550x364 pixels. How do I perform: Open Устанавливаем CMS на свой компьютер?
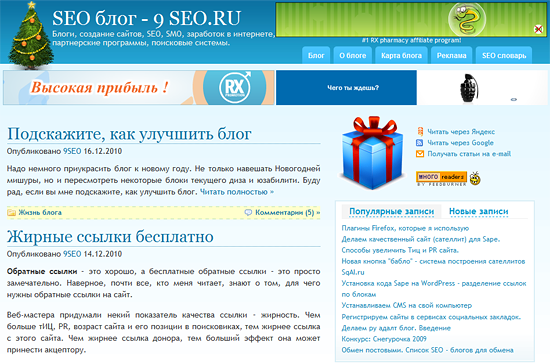(407, 305)
